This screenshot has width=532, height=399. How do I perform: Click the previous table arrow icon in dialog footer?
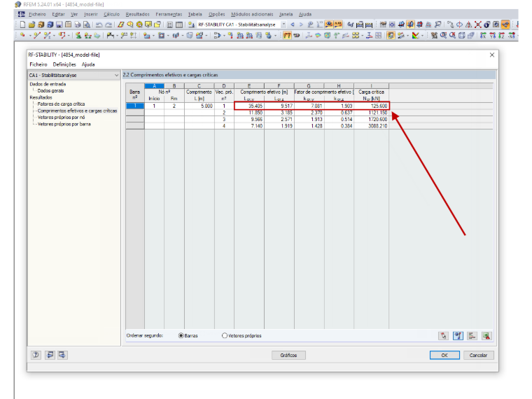[50, 355]
